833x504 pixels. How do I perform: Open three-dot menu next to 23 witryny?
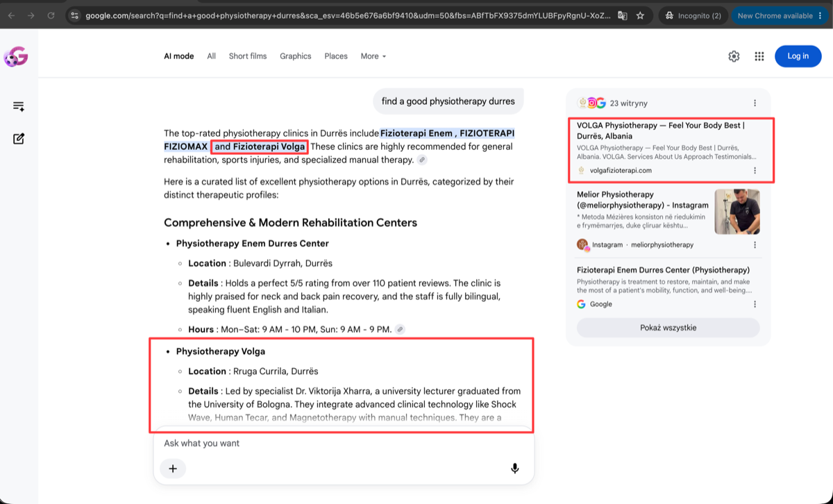click(x=755, y=103)
